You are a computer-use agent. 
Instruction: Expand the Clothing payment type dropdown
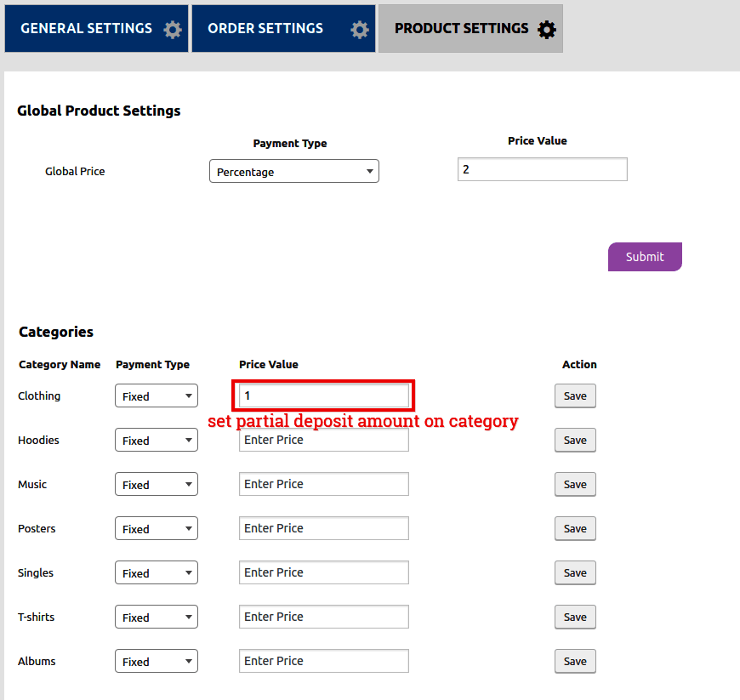click(x=157, y=396)
